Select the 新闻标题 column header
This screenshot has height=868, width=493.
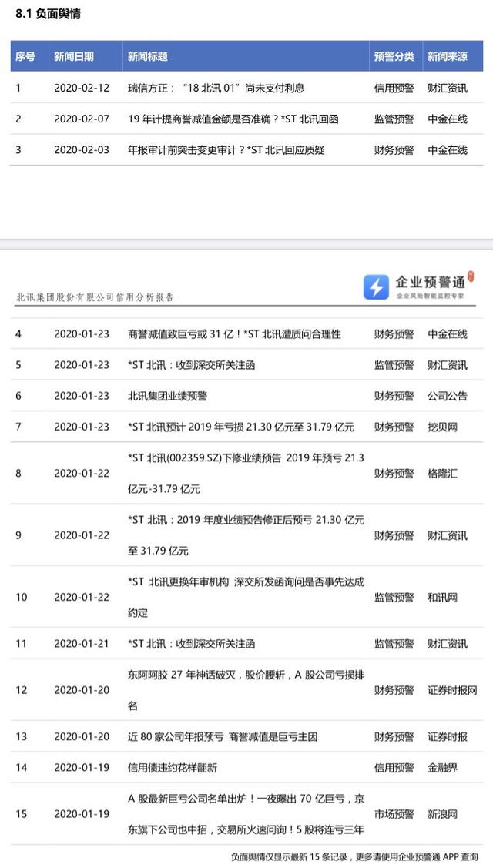(148, 56)
